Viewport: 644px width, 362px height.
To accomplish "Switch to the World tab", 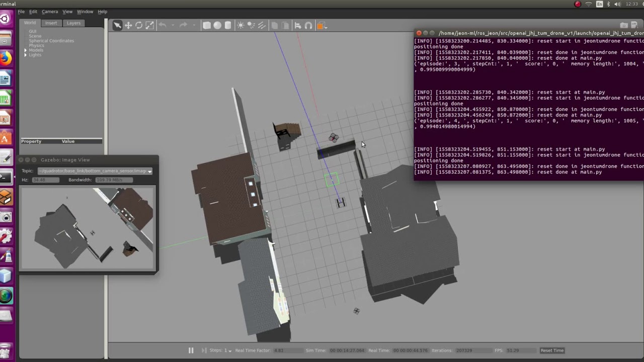I will 30,23.
